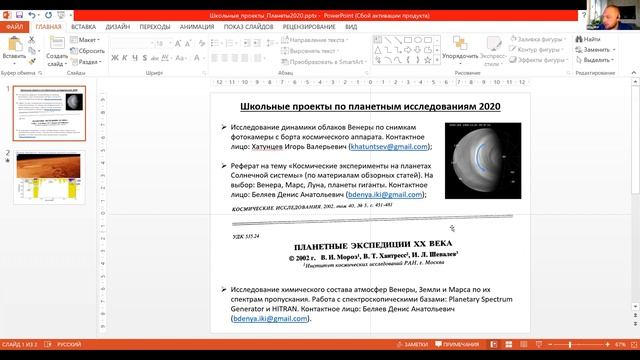Decrease font size with smaller A
This screenshot has height=360, width=640.
click(188, 44)
